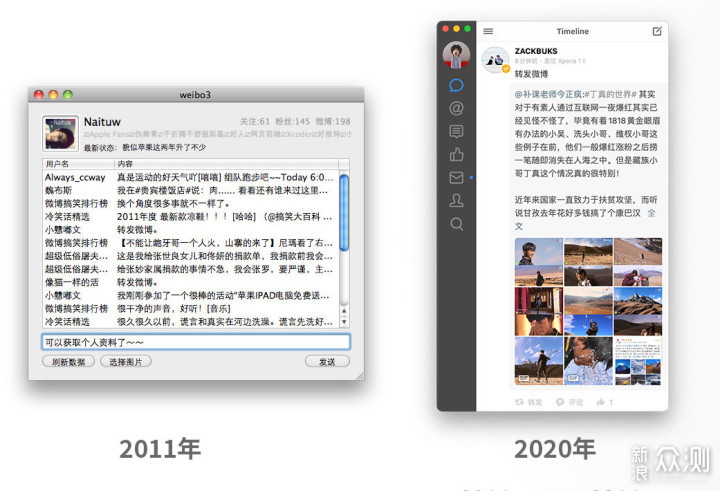Screen dimensions: 720x491
Task: Click the status text input field in weibo3
Action: (196, 342)
